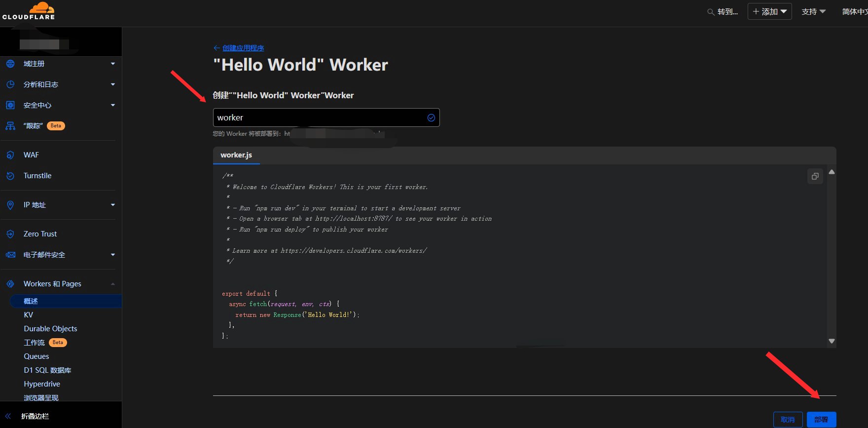
Task: Click the back arrow next to 创建应用程序
Action: tap(217, 48)
